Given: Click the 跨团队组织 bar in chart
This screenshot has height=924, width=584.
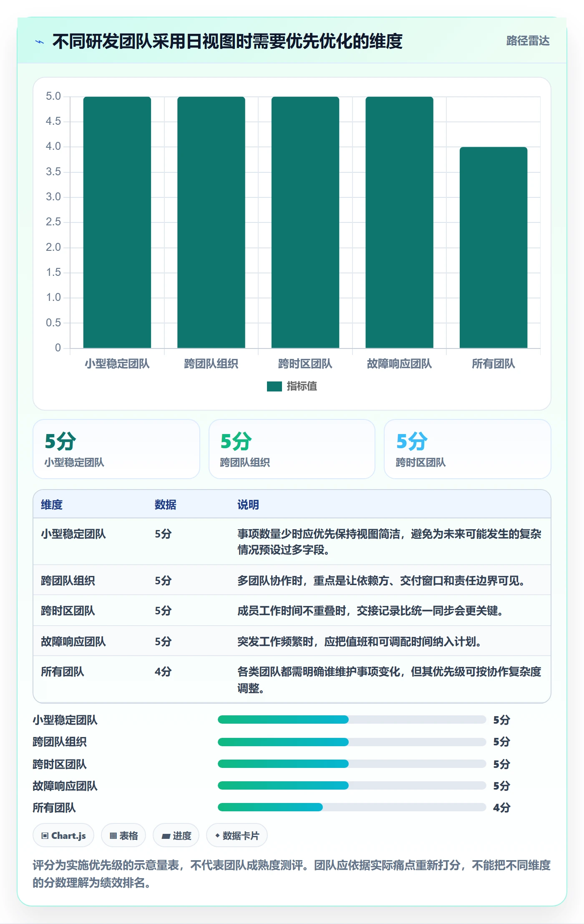Looking at the screenshot, I should pos(211,222).
